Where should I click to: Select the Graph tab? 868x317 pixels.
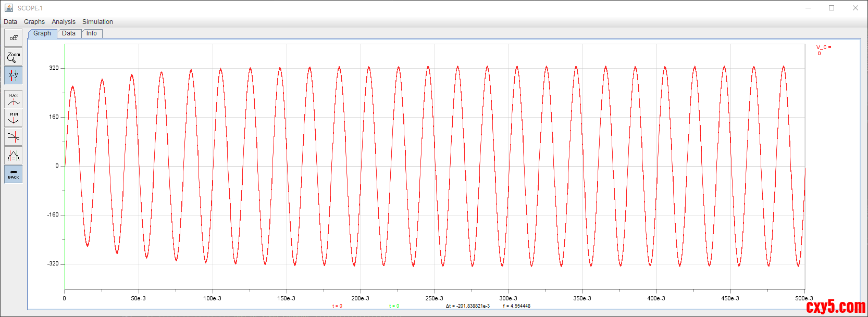tap(42, 33)
